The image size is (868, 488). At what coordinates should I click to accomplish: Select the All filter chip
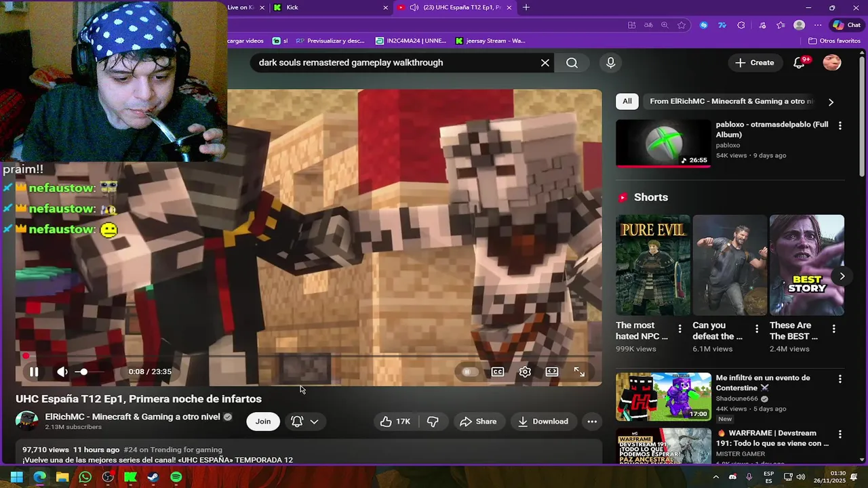pos(627,101)
